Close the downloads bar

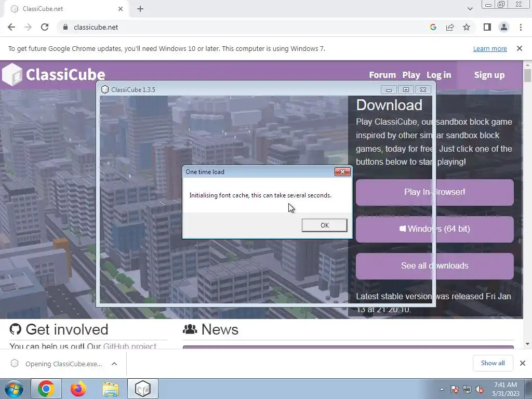[523, 363]
